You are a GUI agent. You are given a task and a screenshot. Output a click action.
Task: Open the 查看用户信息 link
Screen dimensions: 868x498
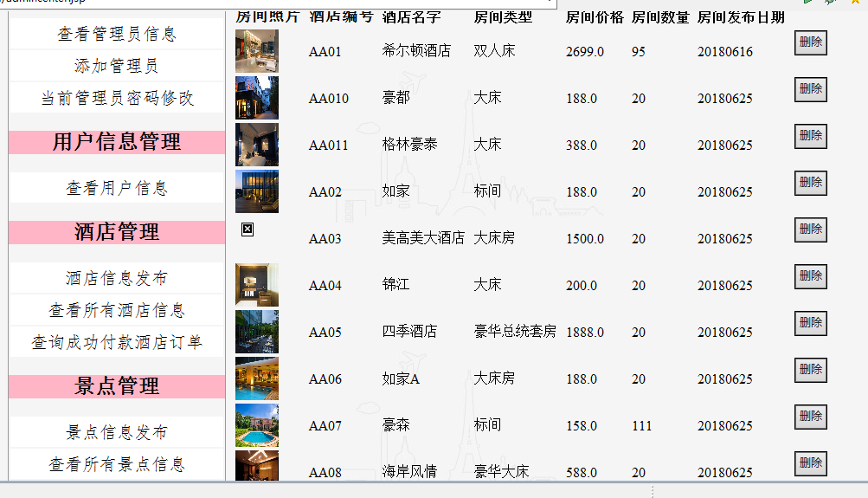pyautogui.click(x=117, y=188)
